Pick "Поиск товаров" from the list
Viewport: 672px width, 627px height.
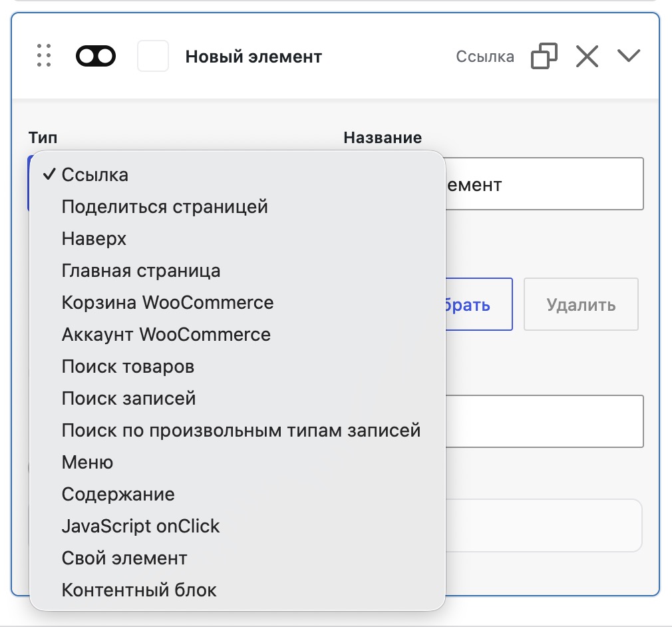pyautogui.click(x=238, y=366)
